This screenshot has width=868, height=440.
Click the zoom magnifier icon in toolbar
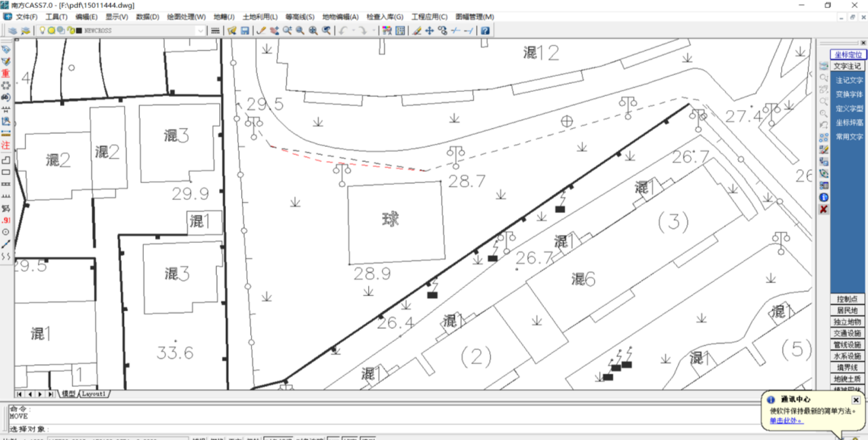[300, 31]
